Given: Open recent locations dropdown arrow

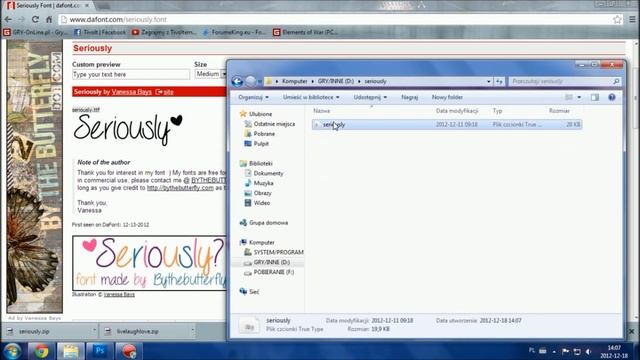Looking at the screenshot, I should tap(260, 81).
